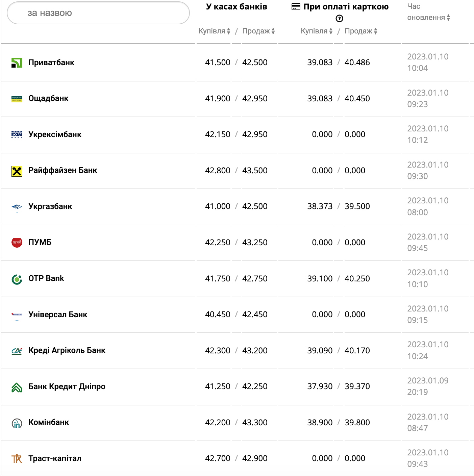Sort by cash desk Продаж column
The image size is (474, 476).
258,31
